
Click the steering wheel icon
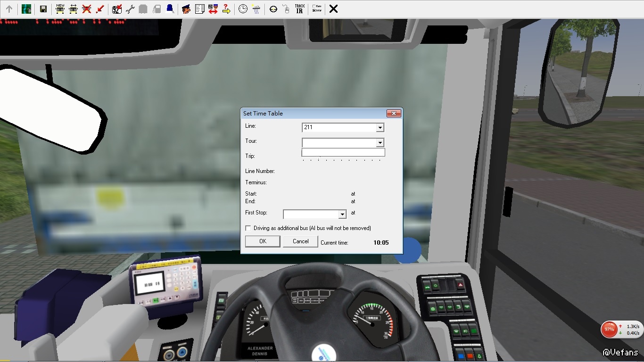pos(273,9)
